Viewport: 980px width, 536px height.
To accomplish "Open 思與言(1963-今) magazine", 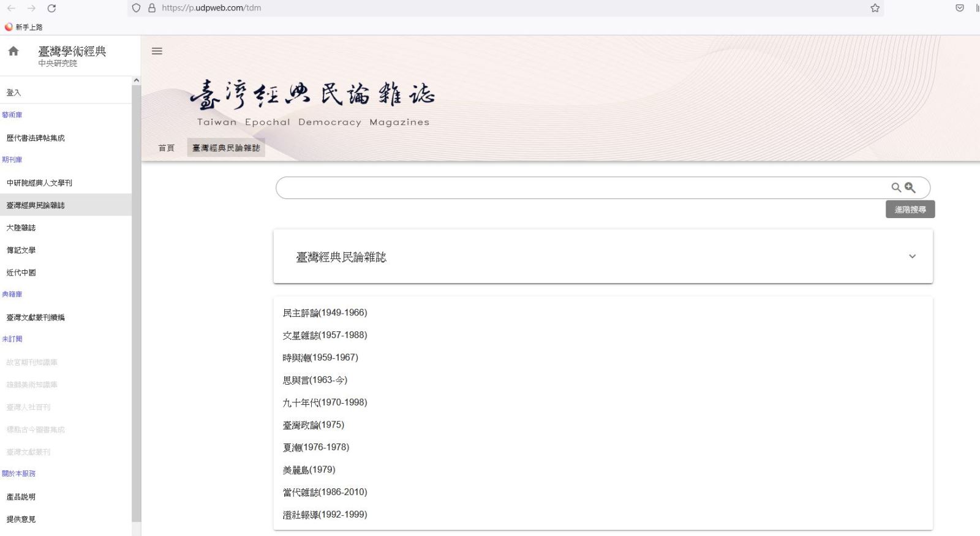I will tap(315, 380).
